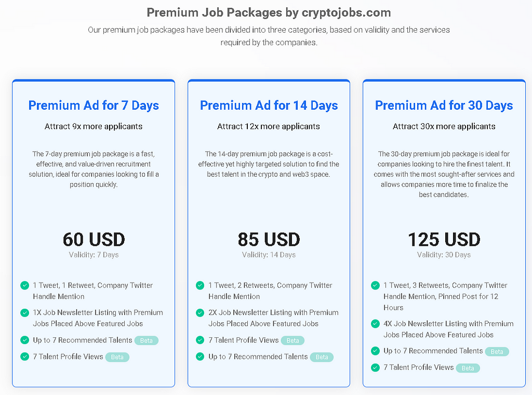Click checkmark icon beside 2X Job Newsletter Listing

200,312
